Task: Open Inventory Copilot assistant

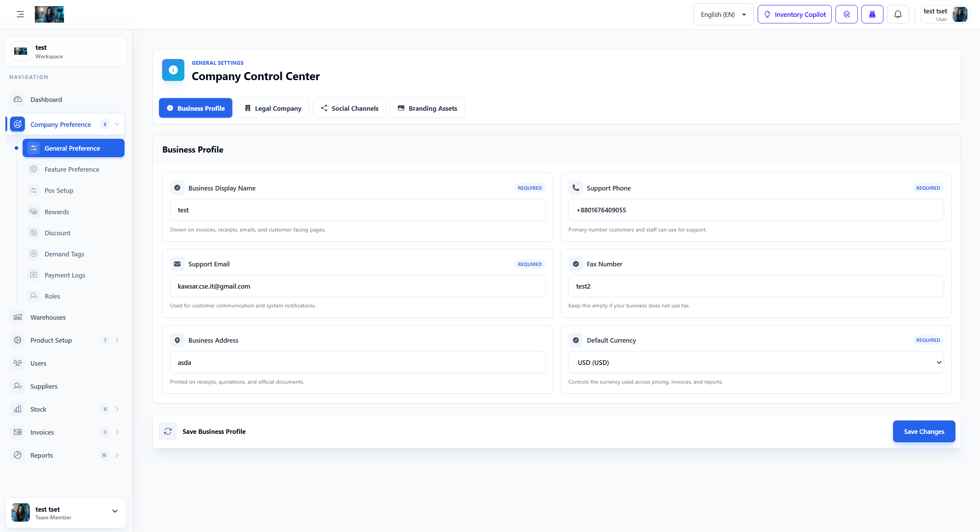Action: tap(795, 15)
